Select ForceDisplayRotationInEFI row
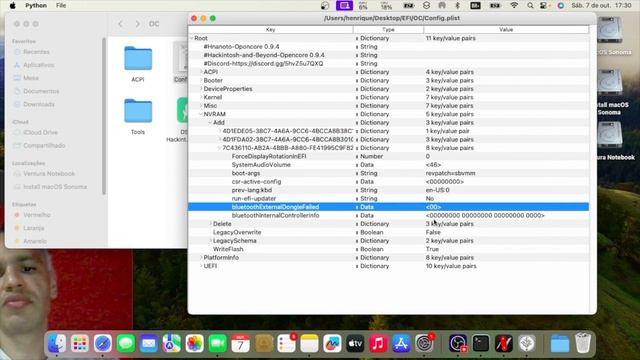The width and height of the screenshot is (640, 360). pyautogui.click(x=388, y=156)
